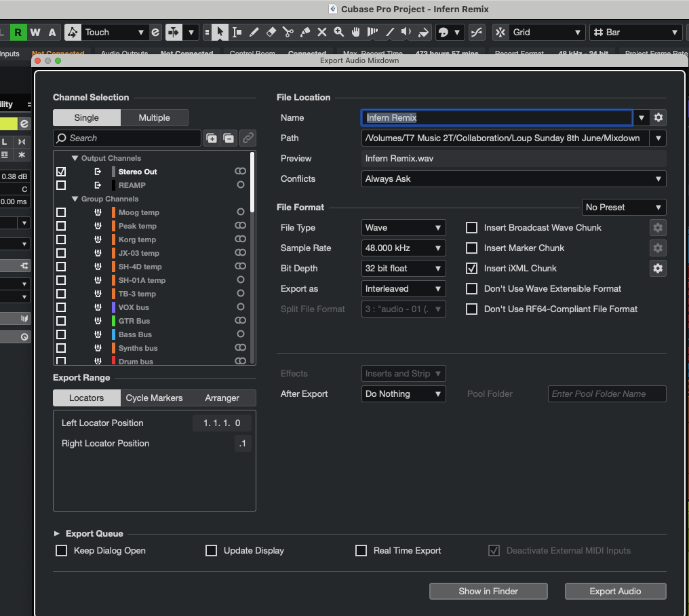Activate the Play speaker tool
The width and height of the screenshot is (689, 616).
pos(406,32)
